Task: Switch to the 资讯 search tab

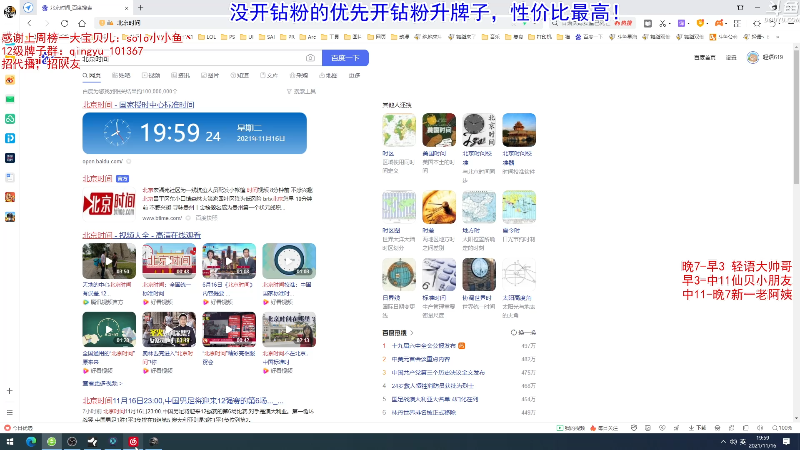Action: click(x=181, y=76)
